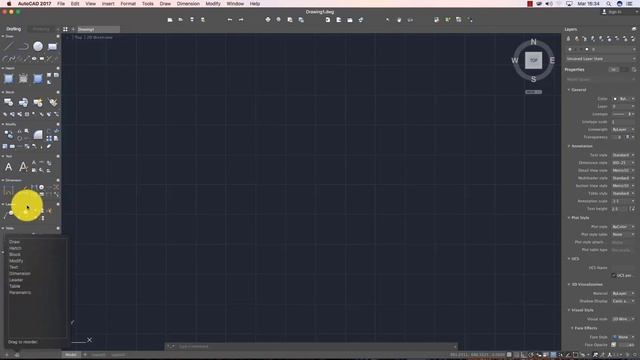This screenshot has width=640, height=360.
Task: Collapse the Draw tool group triangle
Action: point(3,36)
